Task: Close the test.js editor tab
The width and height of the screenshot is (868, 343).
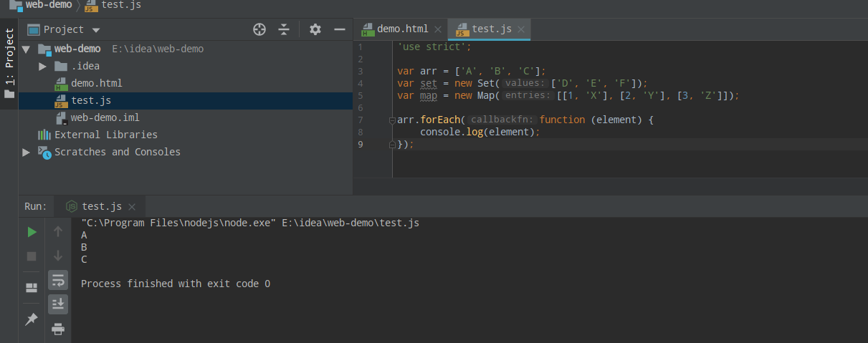Action: (x=522, y=29)
